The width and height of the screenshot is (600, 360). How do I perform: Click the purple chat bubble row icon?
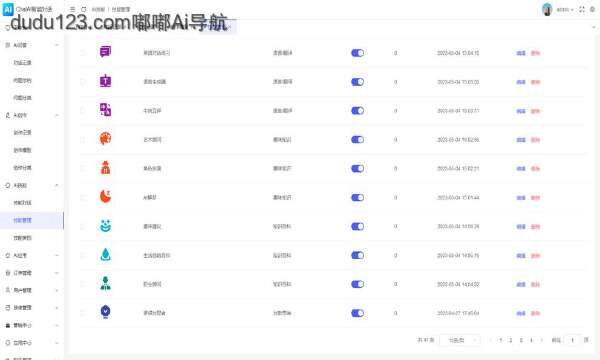coord(105,52)
